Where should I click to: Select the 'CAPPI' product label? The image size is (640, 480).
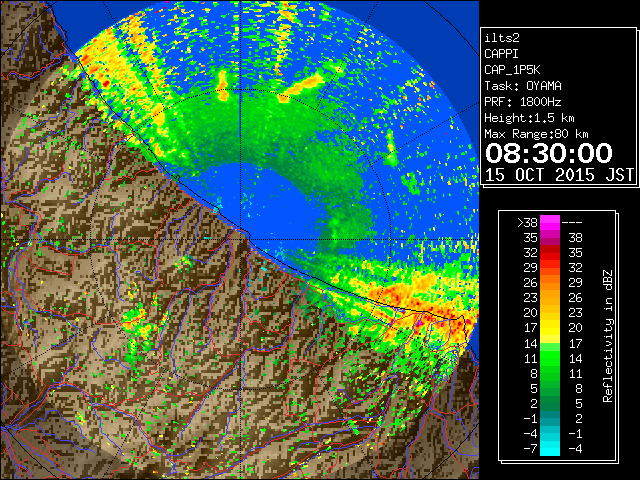[501, 54]
